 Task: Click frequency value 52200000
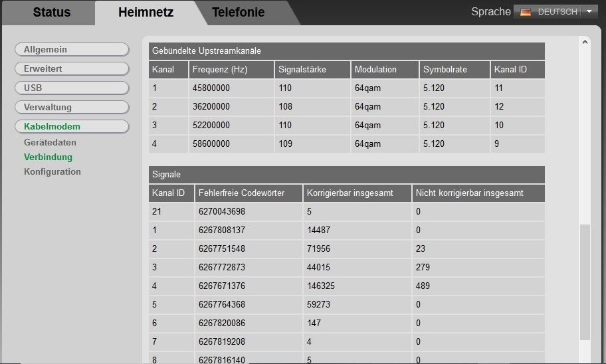pyautogui.click(x=211, y=125)
